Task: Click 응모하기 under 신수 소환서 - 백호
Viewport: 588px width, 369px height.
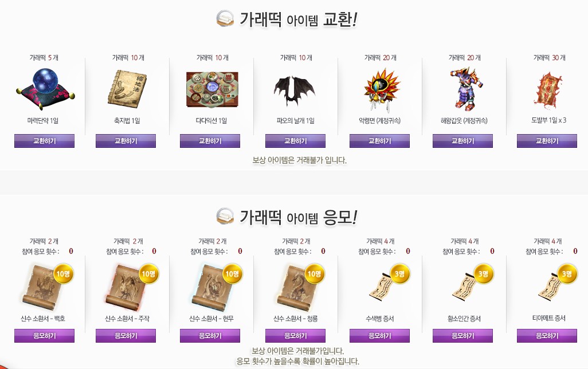Action: [44, 336]
